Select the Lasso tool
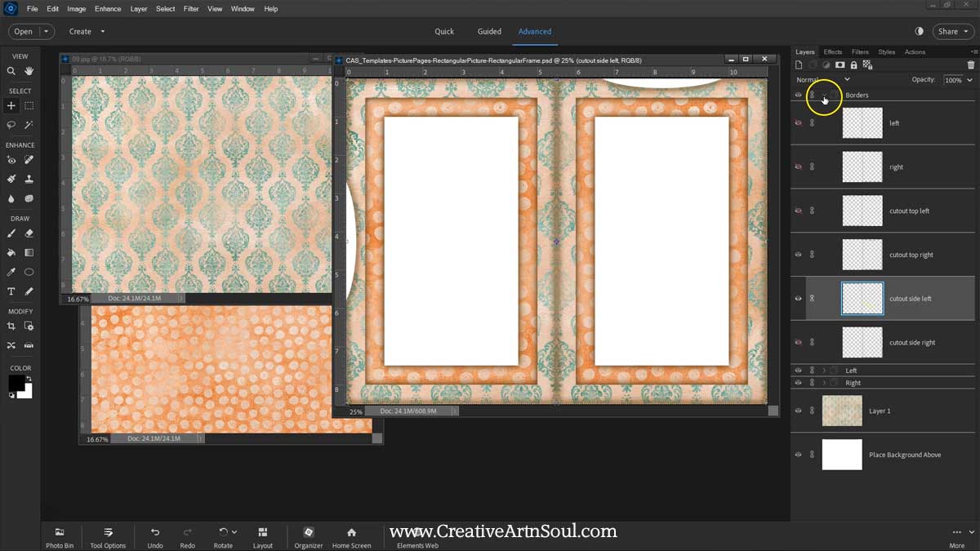 [11, 125]
